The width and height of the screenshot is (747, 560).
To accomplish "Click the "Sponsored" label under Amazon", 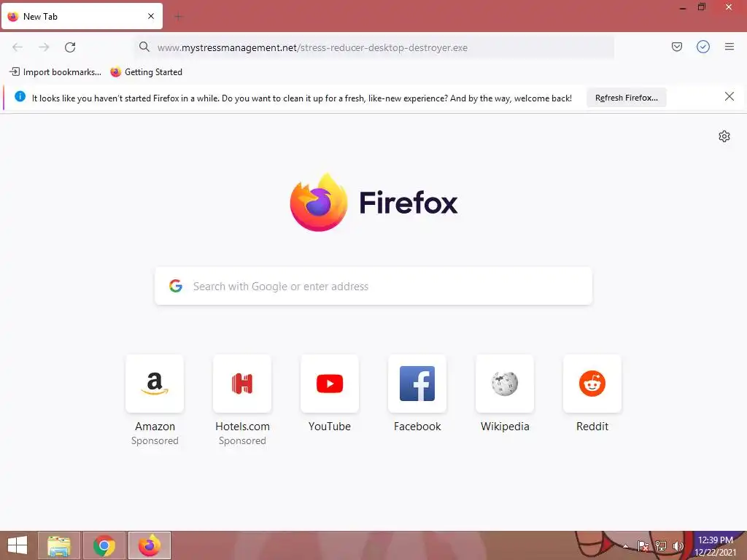I will coord(155,441).
